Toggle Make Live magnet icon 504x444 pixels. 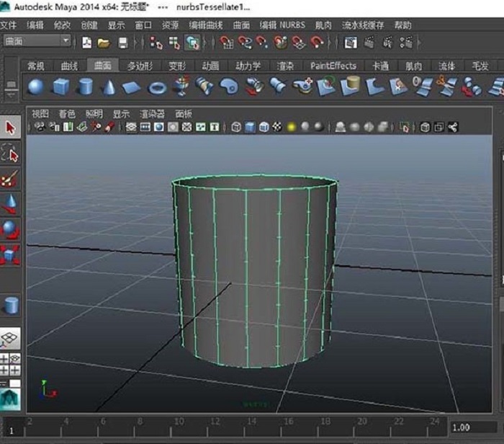click(317, 43)
